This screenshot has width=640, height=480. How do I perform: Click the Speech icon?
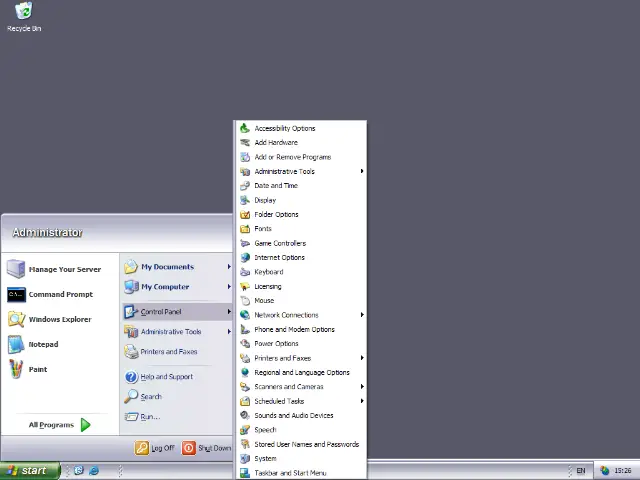point(245,430)
